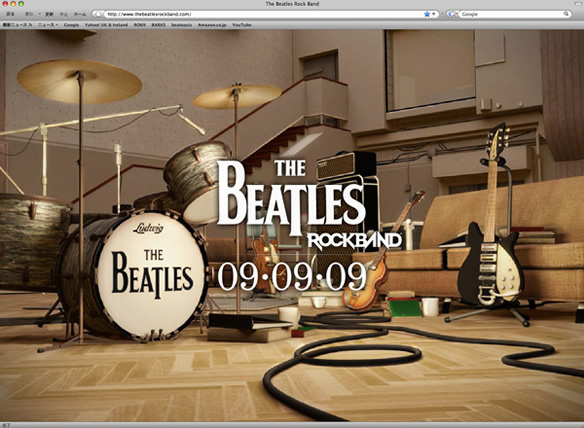Stop loading with the 中止 button
Image resolution: width=584 pixels, height=428 pixels.
pos(64,14)
